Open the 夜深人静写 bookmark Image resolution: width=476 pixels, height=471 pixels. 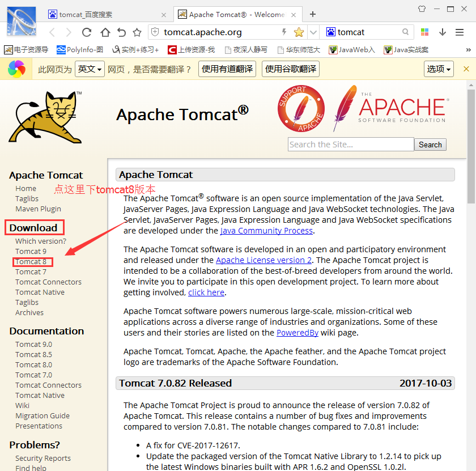coord(246,49)
